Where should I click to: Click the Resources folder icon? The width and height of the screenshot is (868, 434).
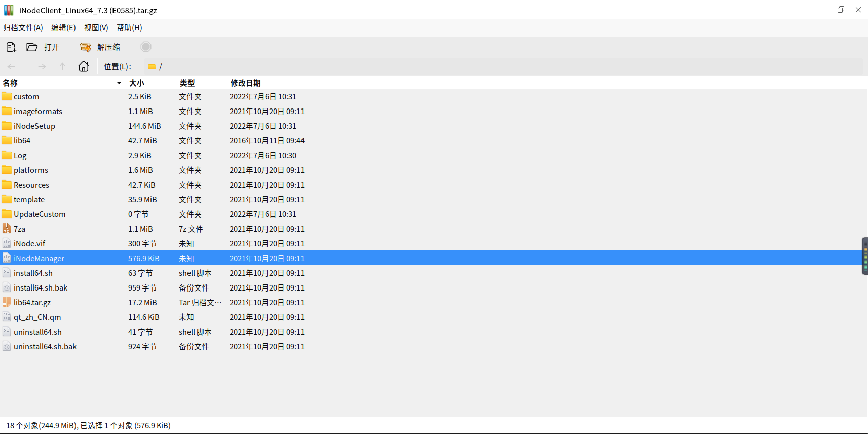(7, 185)
